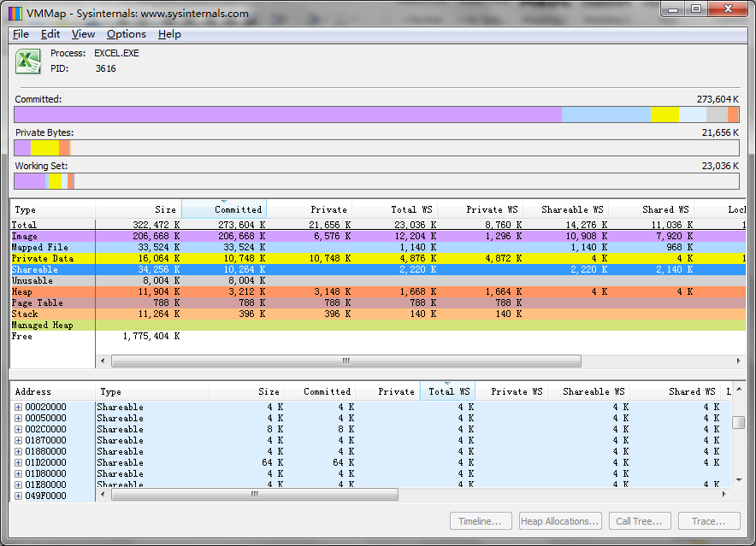Sort summary by Shareable WS column
The image size is (756, 546).
(566, 209)
